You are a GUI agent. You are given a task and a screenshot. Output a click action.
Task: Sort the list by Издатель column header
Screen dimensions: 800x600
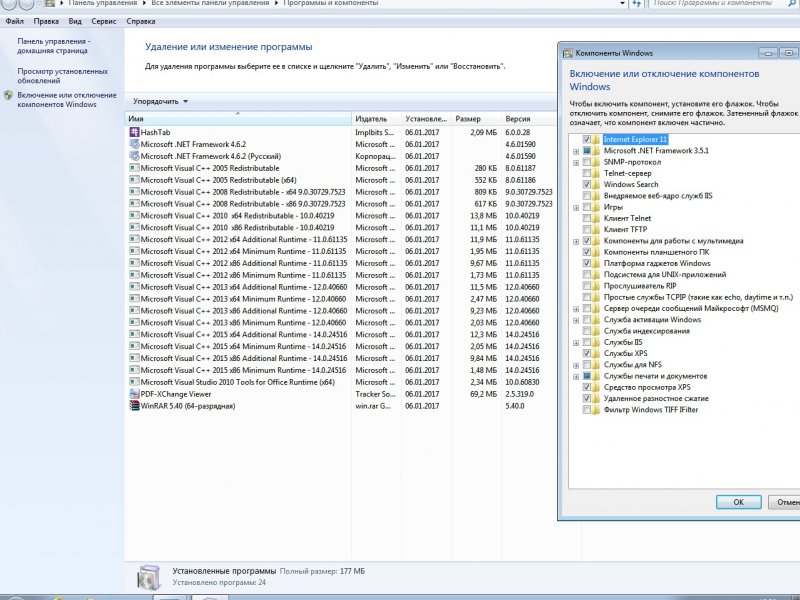point(377,118)
